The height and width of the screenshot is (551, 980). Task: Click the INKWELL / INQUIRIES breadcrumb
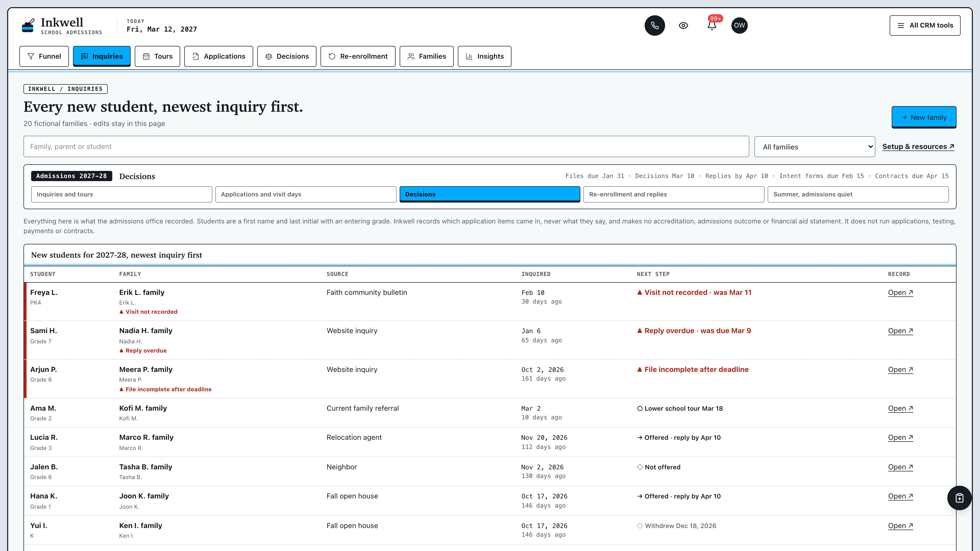65,89
